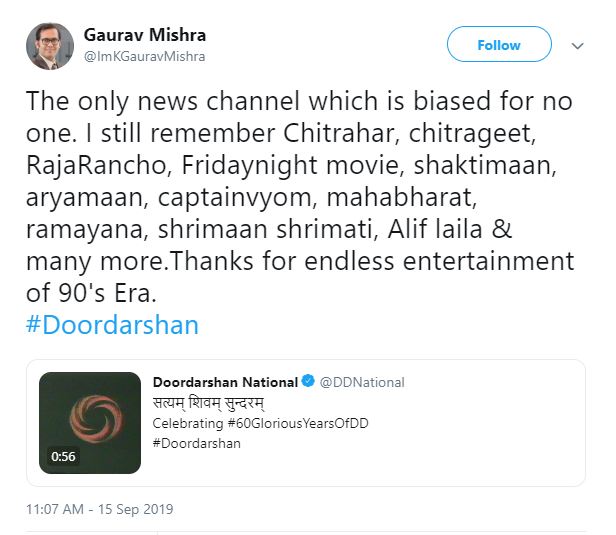
Task: Click the 0:56 video duration badge
Action: click(x=63, y=456)
